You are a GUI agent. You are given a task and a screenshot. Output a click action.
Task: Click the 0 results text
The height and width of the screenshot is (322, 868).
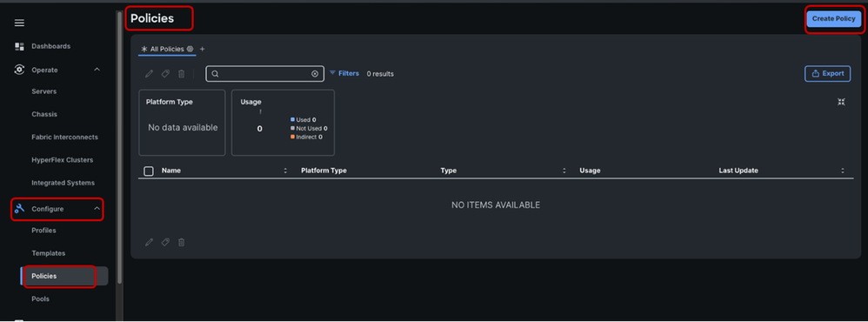[x=380, y=74]
